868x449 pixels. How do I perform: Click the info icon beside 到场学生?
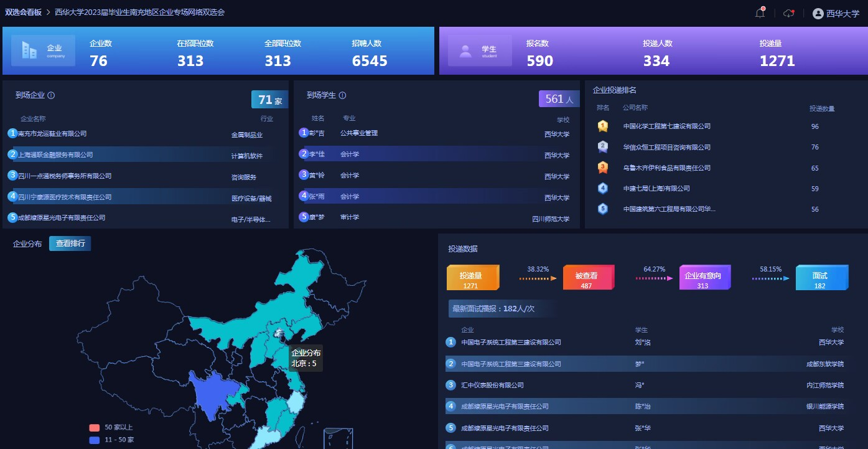pyautogui.click(x=342, y=95)
